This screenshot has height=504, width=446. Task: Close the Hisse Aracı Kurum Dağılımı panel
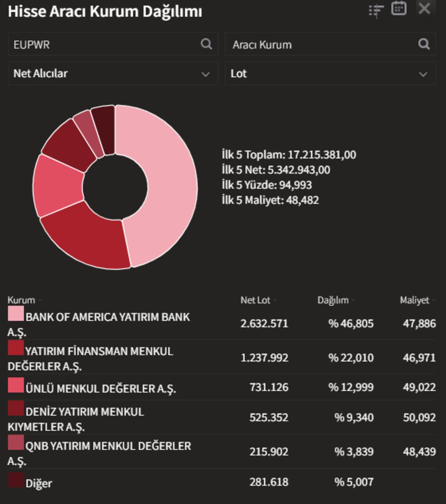pos(424,9)
